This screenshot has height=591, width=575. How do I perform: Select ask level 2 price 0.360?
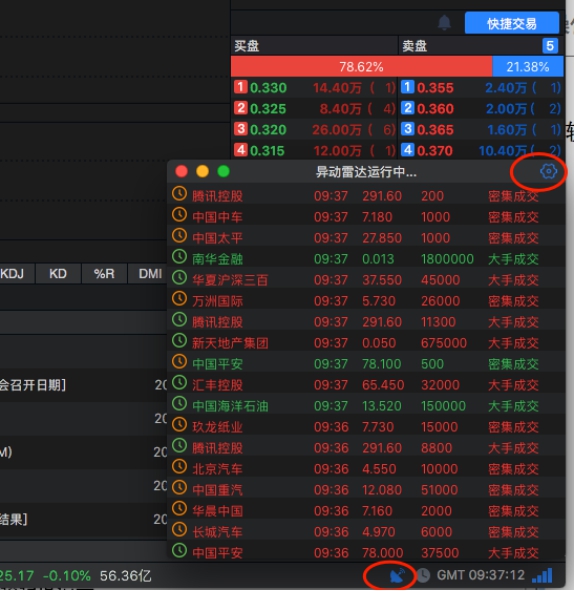(x=435, y=109)
